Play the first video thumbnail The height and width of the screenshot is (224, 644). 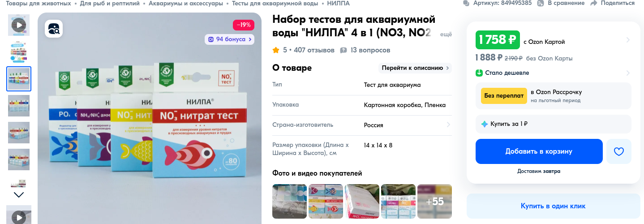pyautogui.click(x=19, y=25)
